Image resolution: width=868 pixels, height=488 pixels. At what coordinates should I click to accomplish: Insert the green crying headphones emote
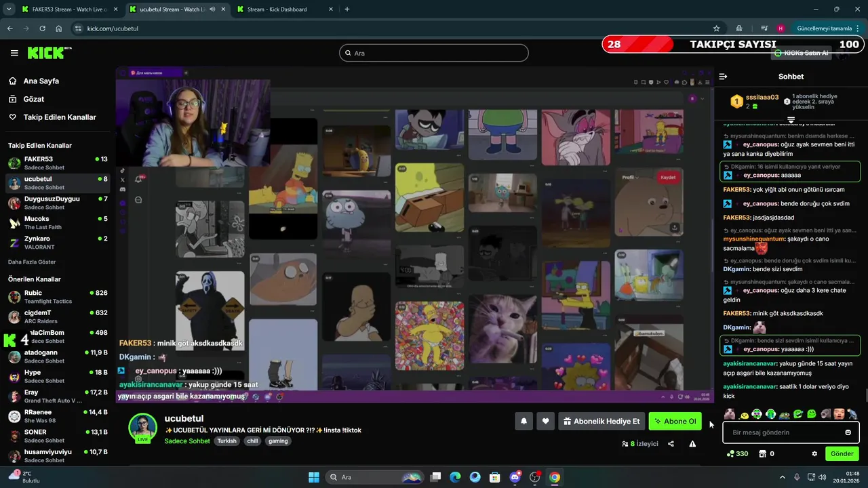[x=770, y=413]
